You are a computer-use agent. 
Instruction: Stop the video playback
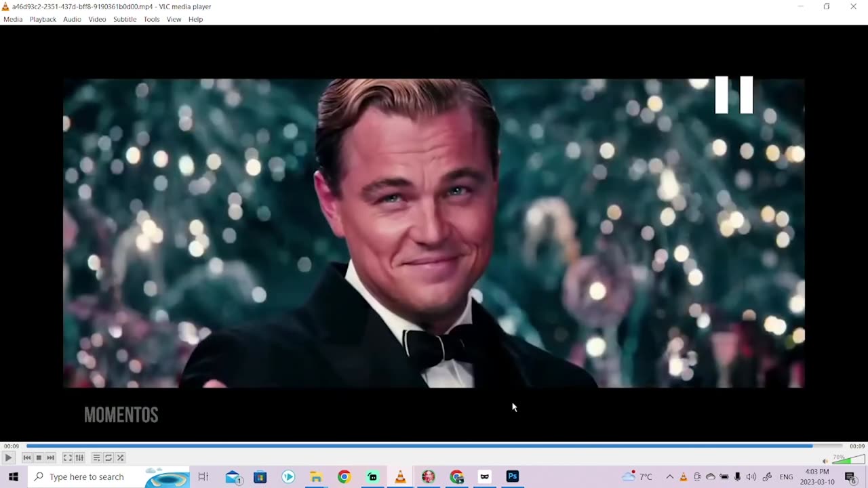pyautogui.click(x=39, y=457)
